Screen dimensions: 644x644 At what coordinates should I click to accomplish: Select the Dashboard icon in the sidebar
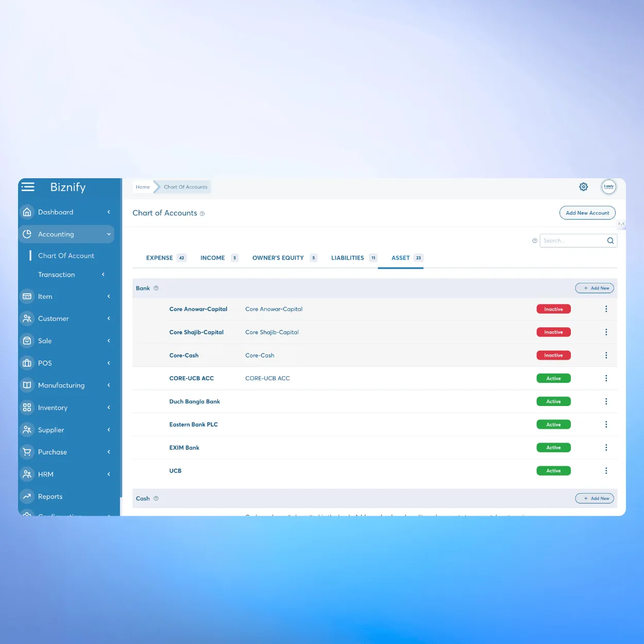tap(27, 212)
